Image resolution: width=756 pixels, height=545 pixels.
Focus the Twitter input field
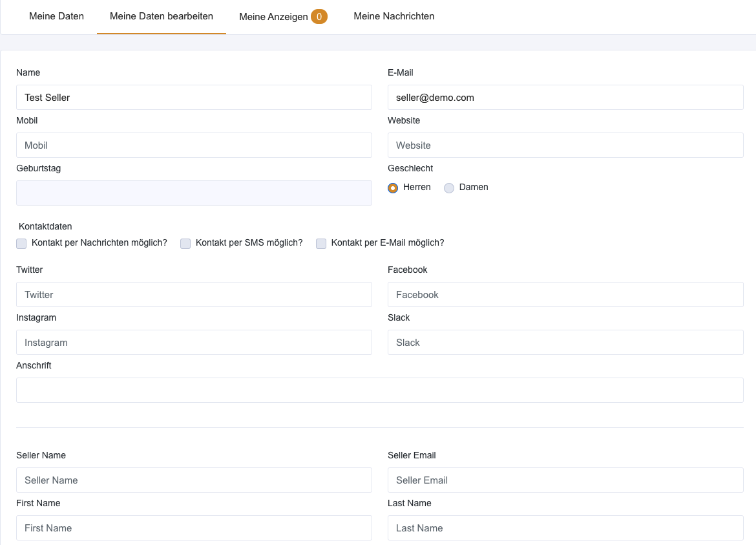pyautogui.click(x=194, y=295)
